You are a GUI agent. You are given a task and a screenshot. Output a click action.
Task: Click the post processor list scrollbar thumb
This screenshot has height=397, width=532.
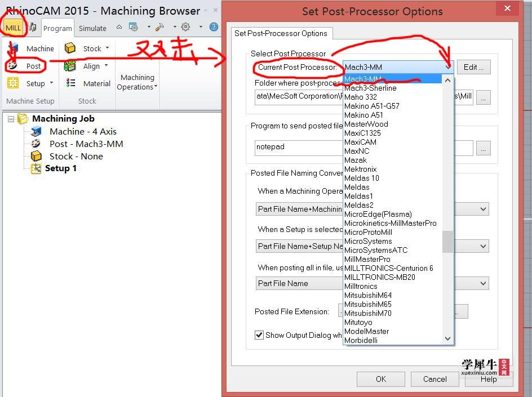pos(447,242)
